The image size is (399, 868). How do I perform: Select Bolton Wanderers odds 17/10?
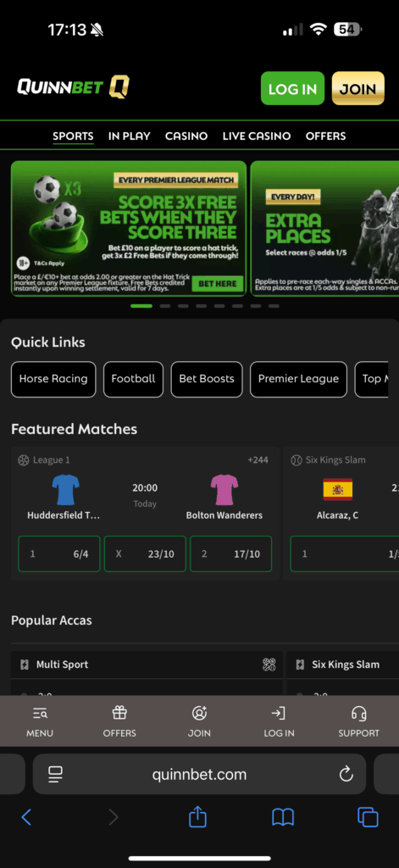click(x=230, y=554)
